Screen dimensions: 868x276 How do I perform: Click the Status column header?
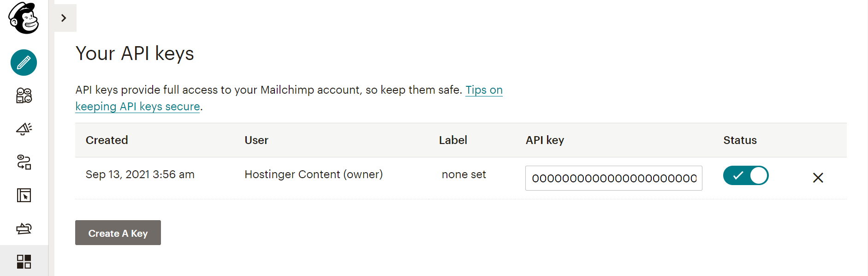(x=740, y=140)
